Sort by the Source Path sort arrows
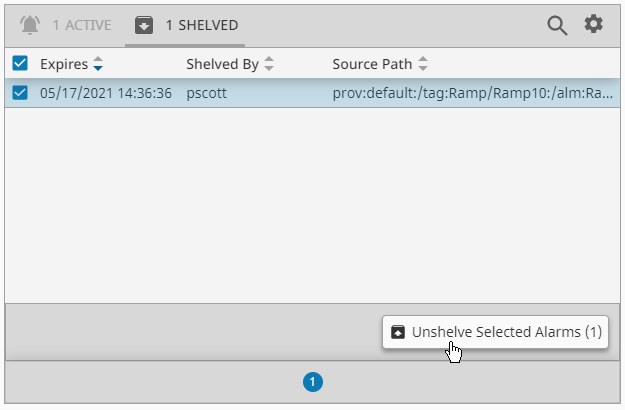Screen dimensions: 625x410 [423, 64]
